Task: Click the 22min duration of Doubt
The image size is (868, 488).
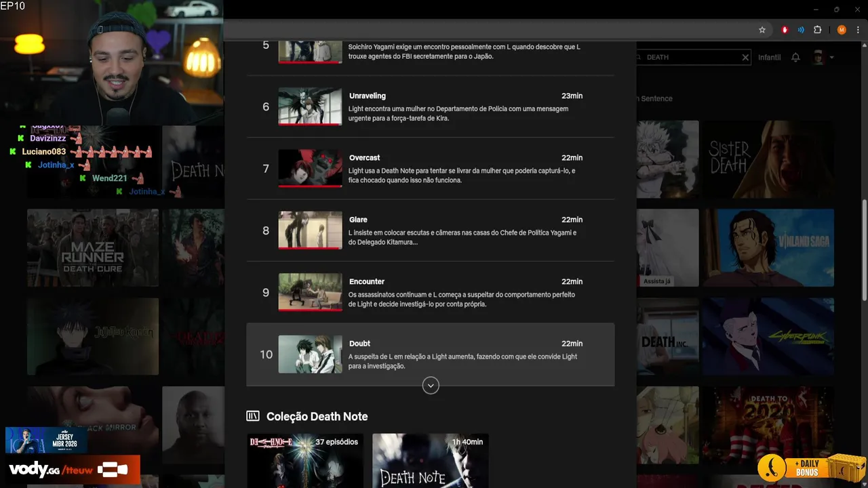Action: [x=572, y=344]
